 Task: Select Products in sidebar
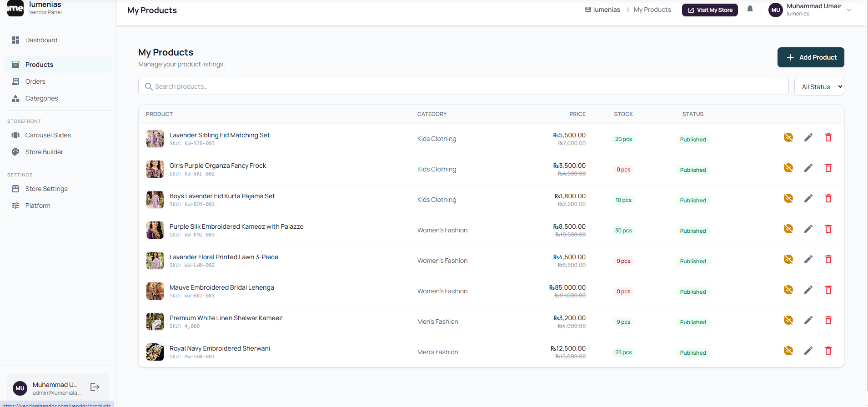point(58,65)
